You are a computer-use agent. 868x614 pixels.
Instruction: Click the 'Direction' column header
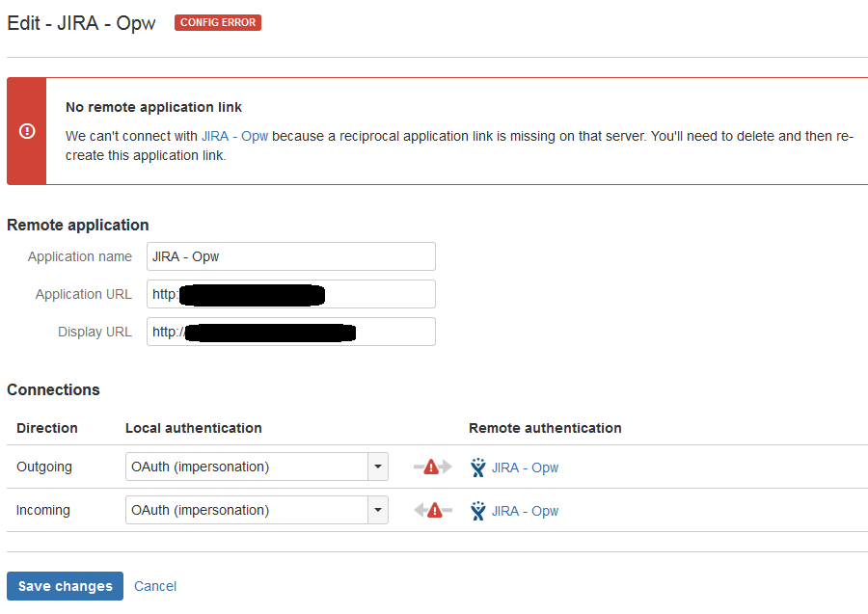point(47,428)
